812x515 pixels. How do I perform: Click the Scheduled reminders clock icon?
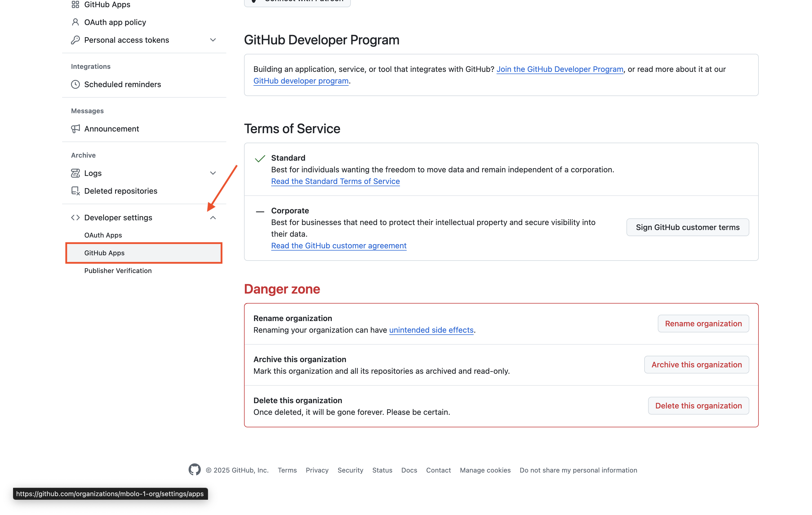[x=75, y=84]
